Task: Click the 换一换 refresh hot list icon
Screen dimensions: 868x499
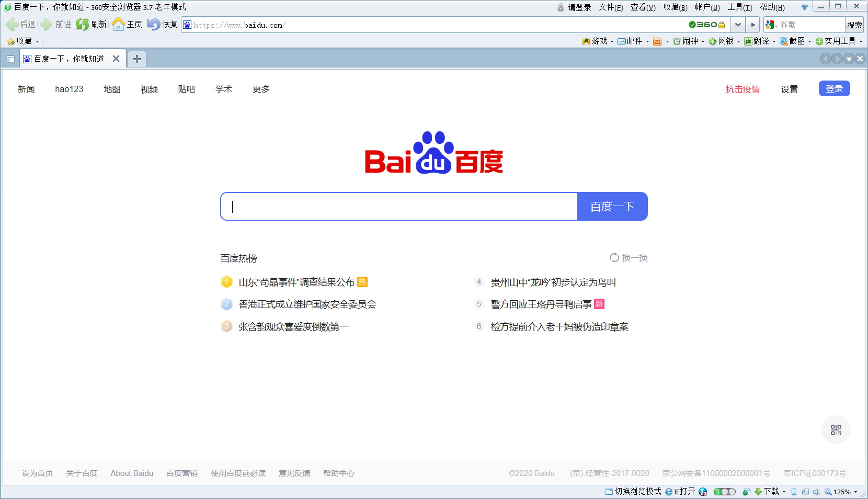Action: coord(614,258)
